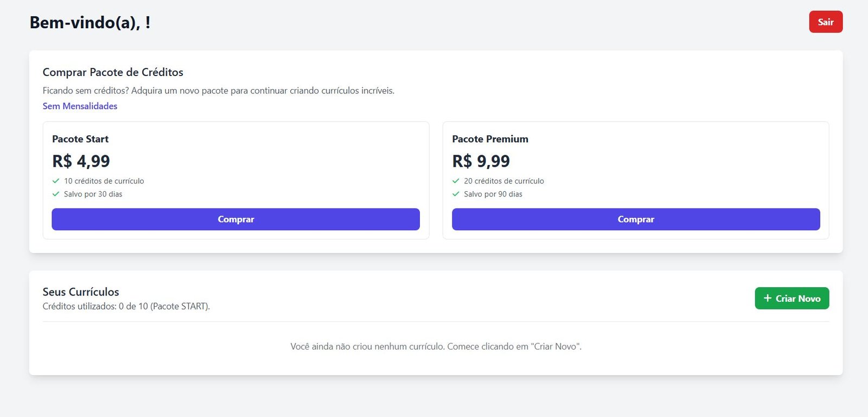Click the empty-state "Você ainda não criou" message
This screenshot has height=417, width=868.
436,346
